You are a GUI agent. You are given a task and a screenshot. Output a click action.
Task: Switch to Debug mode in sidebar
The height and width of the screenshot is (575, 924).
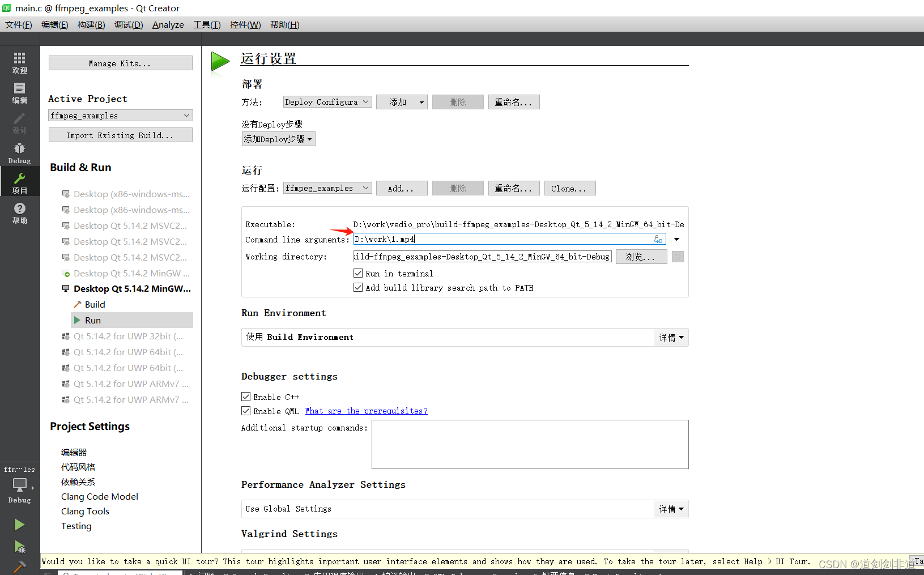pyautogui.click(x=19, y=153)
